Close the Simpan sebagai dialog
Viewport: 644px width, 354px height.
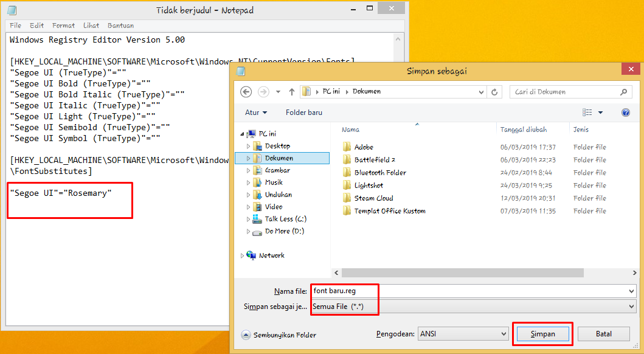tap(631, 69)
